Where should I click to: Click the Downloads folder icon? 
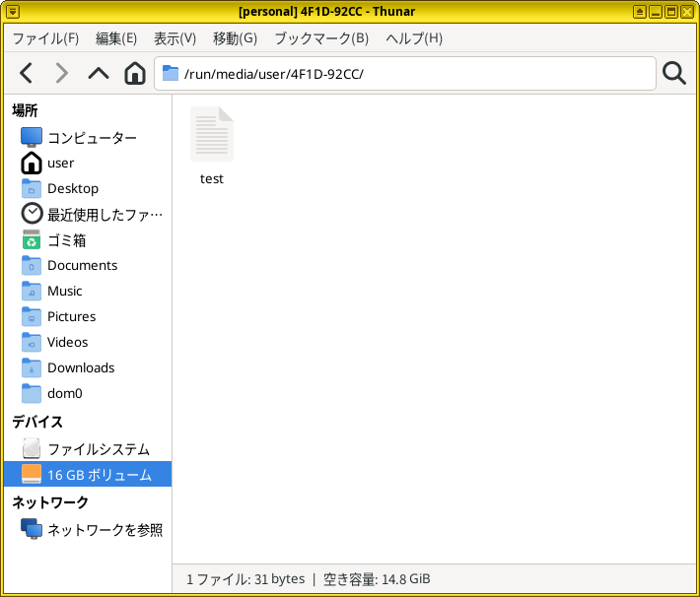tap(32, 367)
